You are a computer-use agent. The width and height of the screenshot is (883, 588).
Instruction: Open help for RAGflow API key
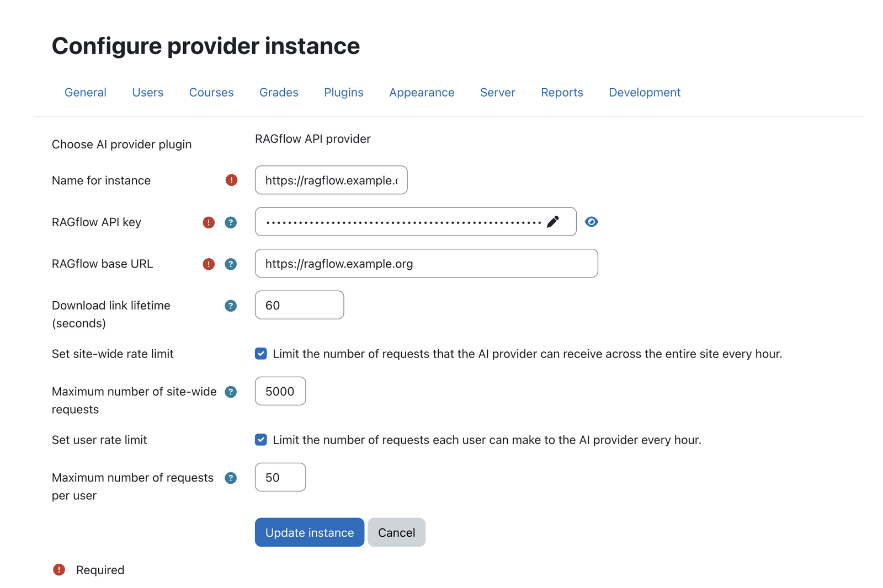[231, 222]
